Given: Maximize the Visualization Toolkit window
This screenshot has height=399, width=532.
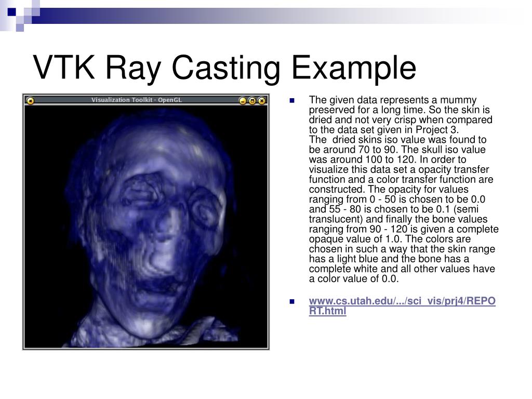Looking at the screenshot, I should coord(252,101).
